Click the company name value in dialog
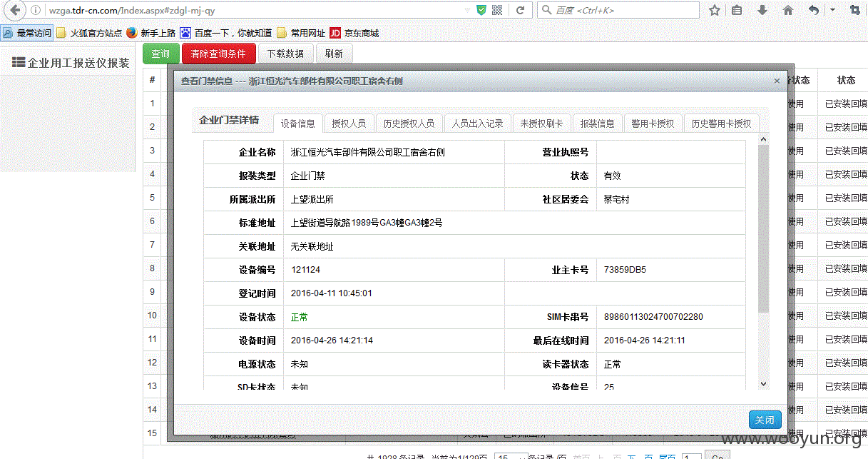 [368, 152]
